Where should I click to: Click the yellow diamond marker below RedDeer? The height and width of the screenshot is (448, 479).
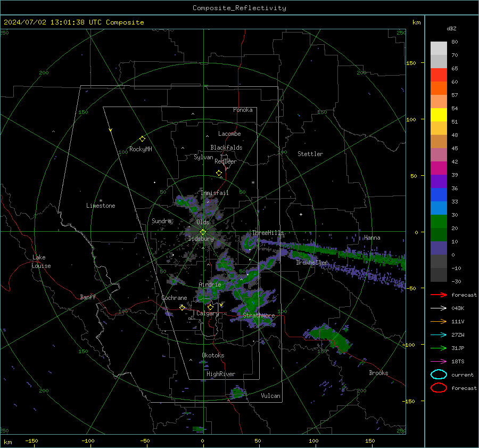[x=219, y=173]
